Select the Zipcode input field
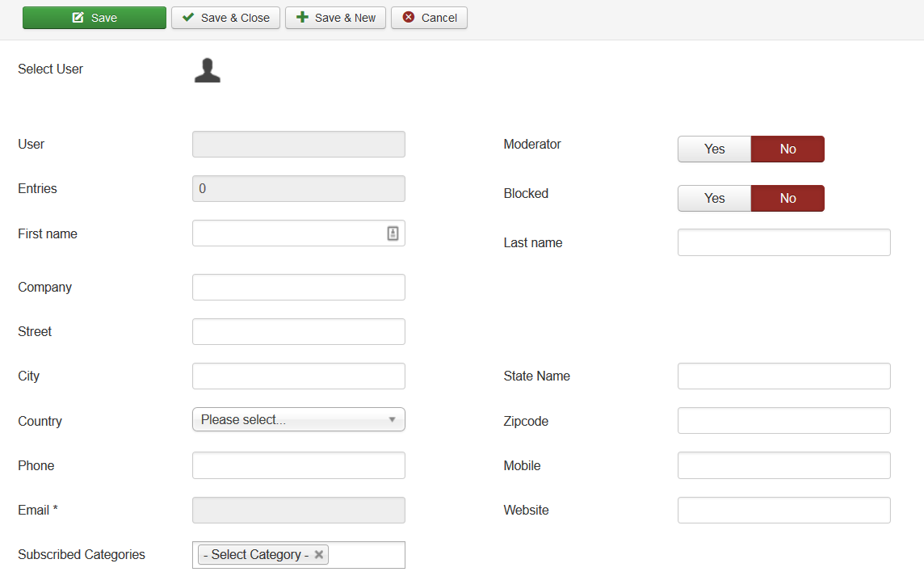 783,421
